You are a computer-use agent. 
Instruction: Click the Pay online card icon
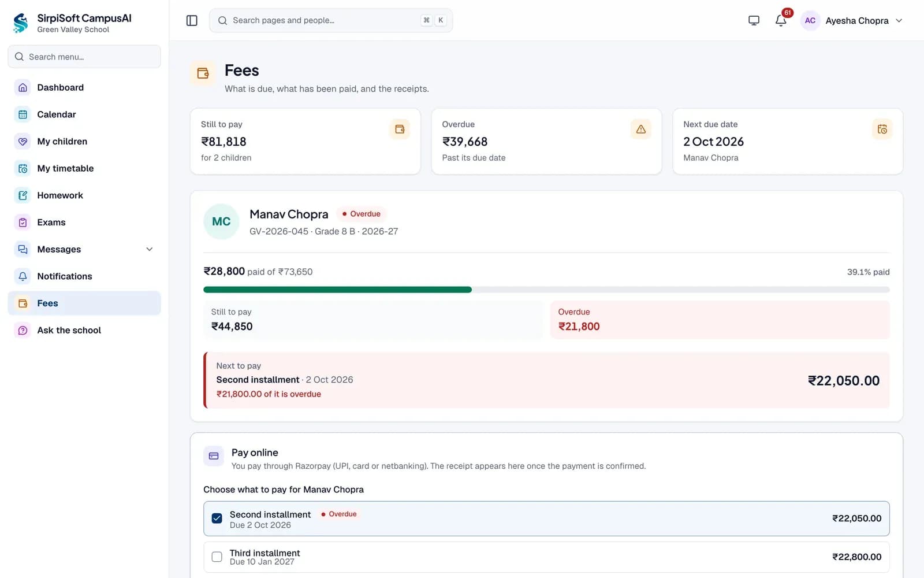213,456
